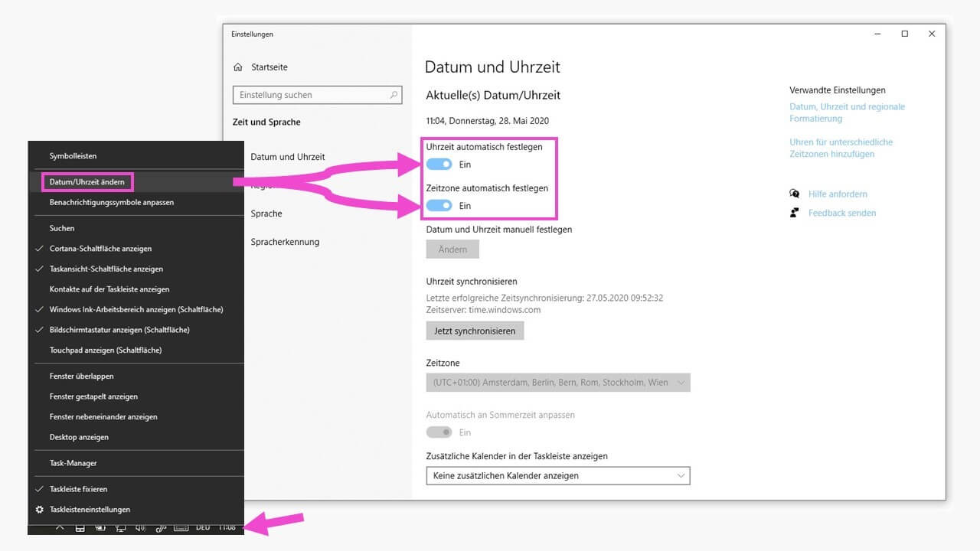This screenshot has width=980, height=551.
Task: Open Uhren für unterschiedliche Zeitzonen hinzufügen link
Action: coord(841,148)
